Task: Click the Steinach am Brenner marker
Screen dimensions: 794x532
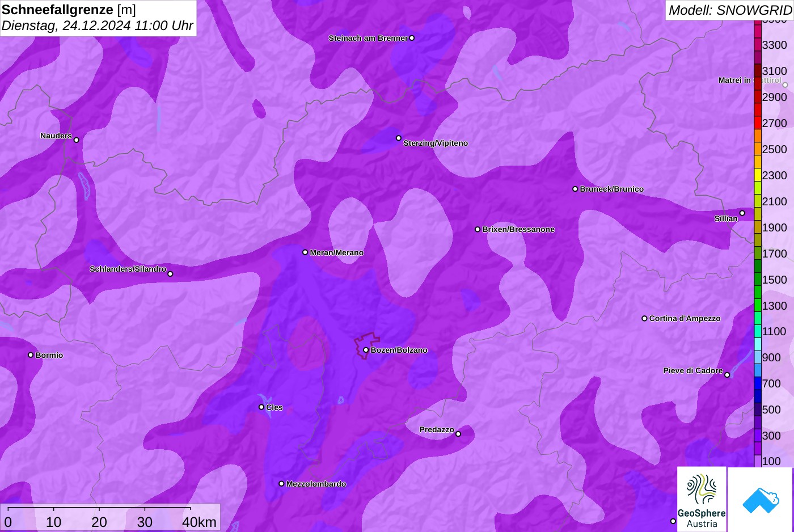Action: click(x=412, y=38)
